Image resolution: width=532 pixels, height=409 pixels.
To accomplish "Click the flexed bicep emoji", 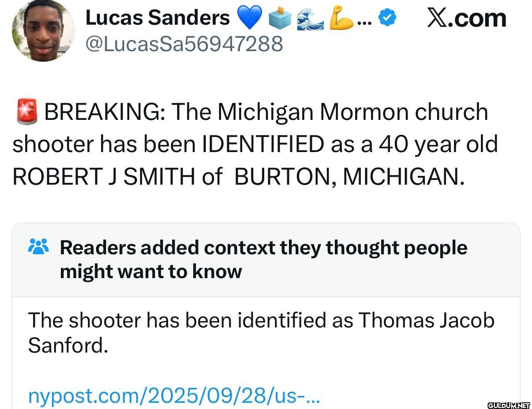I will pos(341,18).
